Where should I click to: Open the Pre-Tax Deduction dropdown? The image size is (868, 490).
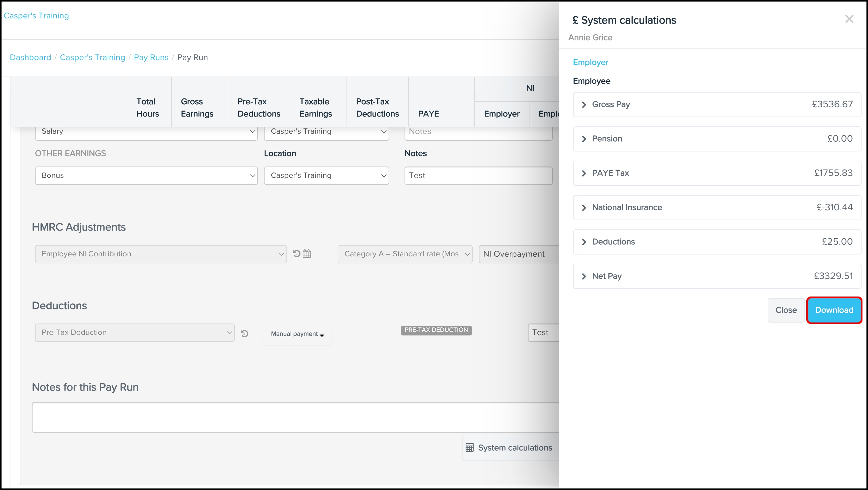click(134, 332)
